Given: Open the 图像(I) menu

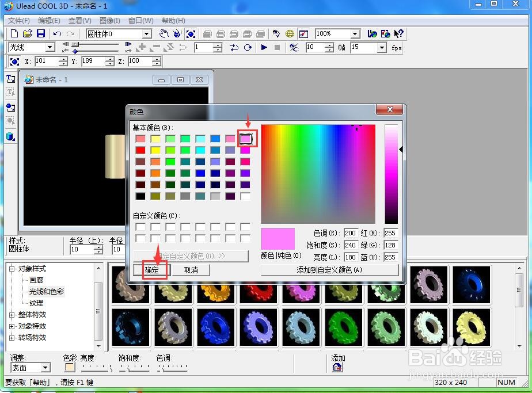Looking at the screenshot, I should click(110, 20).
